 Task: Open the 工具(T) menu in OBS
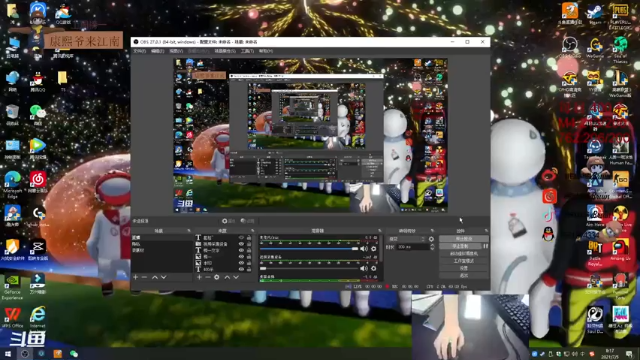247,51
